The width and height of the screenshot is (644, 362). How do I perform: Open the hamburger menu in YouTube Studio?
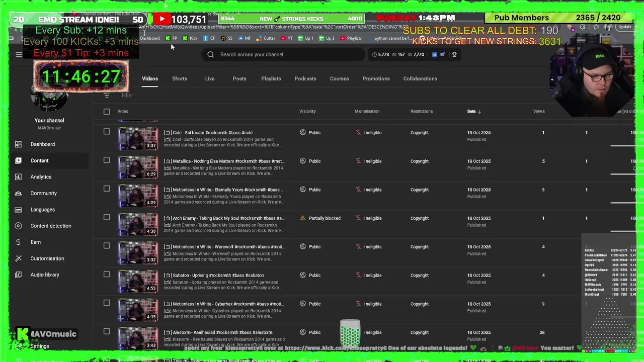point(19,54)
